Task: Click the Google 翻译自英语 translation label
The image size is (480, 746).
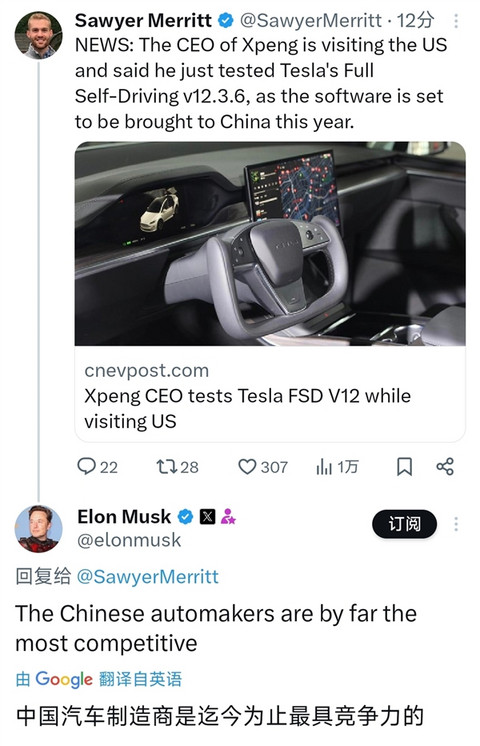Action: coord(99,679)
